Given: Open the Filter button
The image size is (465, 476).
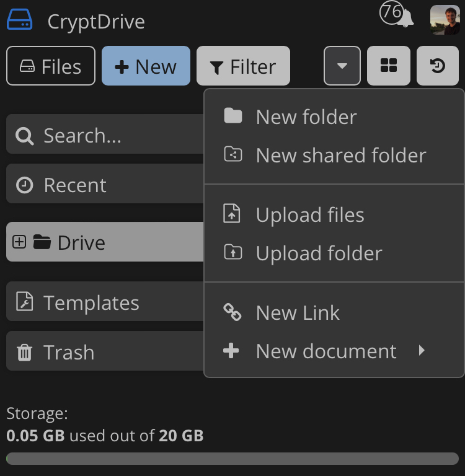Looking at the screenshot, I should click(x=243, y=66).
